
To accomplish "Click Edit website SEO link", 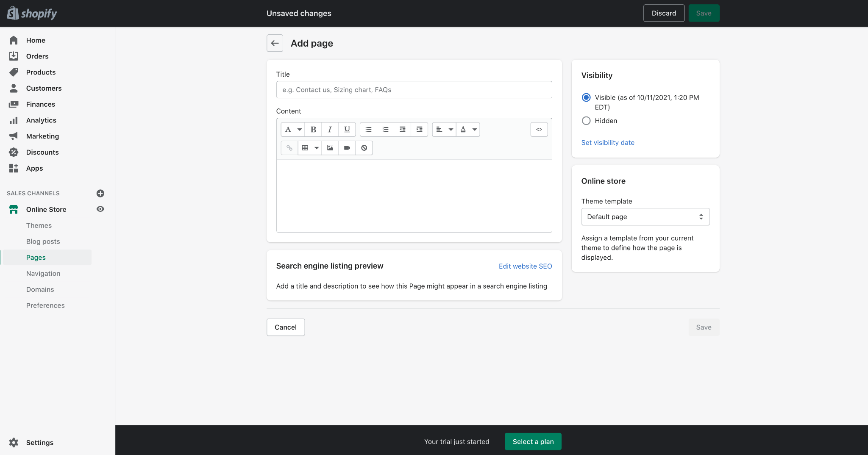I will 525,266.
